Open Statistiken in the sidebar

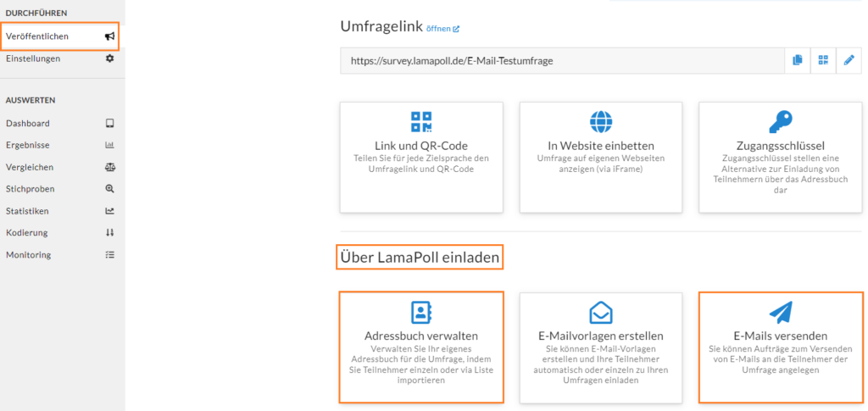[60, 211]
